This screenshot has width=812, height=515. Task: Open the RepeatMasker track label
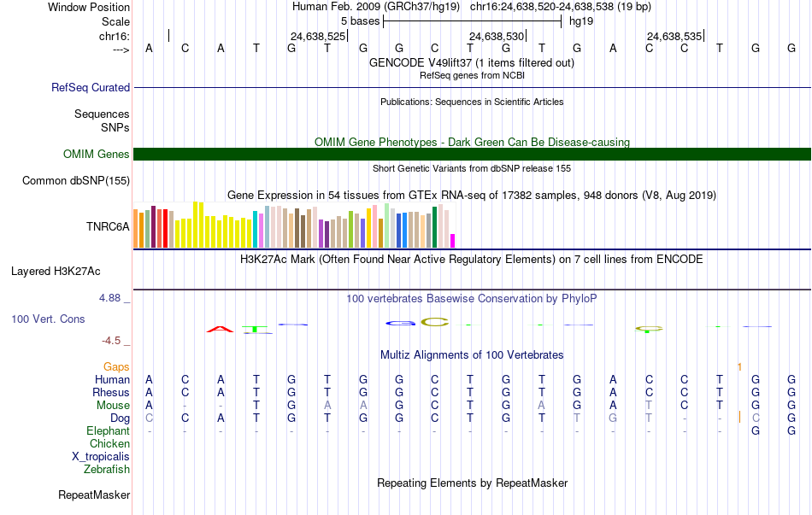(x=94, y=495)
